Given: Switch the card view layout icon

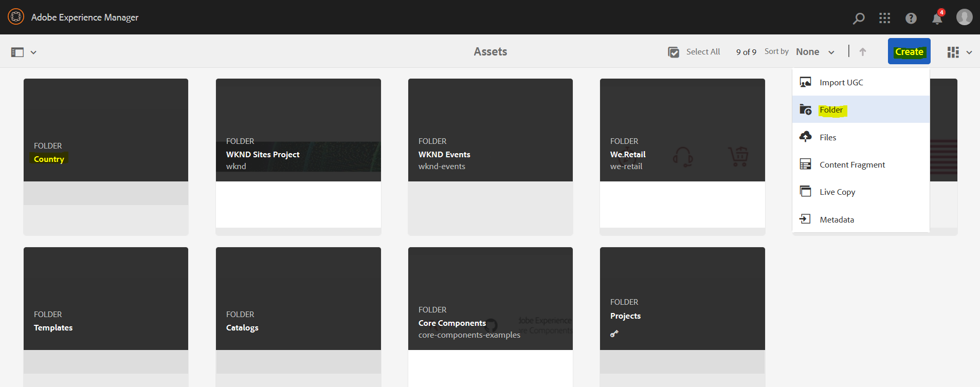Looking at the screenshot, I should [x=953, y=52].
